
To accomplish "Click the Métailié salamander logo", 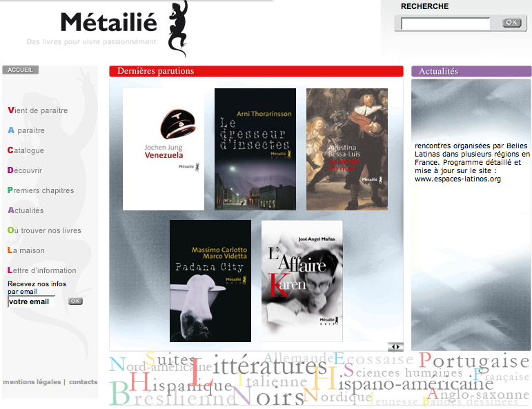I will 178,29.
